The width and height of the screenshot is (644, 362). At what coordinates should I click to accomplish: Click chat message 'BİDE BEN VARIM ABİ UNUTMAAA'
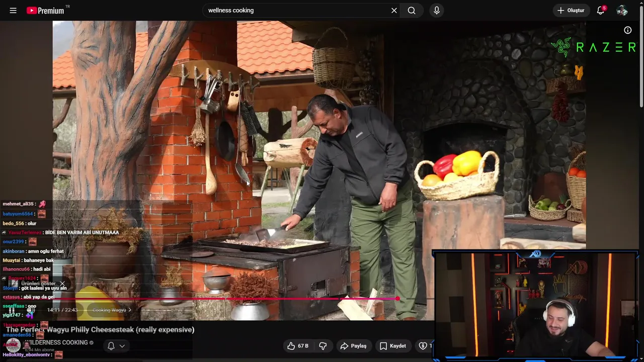click(x=82, y=232)
